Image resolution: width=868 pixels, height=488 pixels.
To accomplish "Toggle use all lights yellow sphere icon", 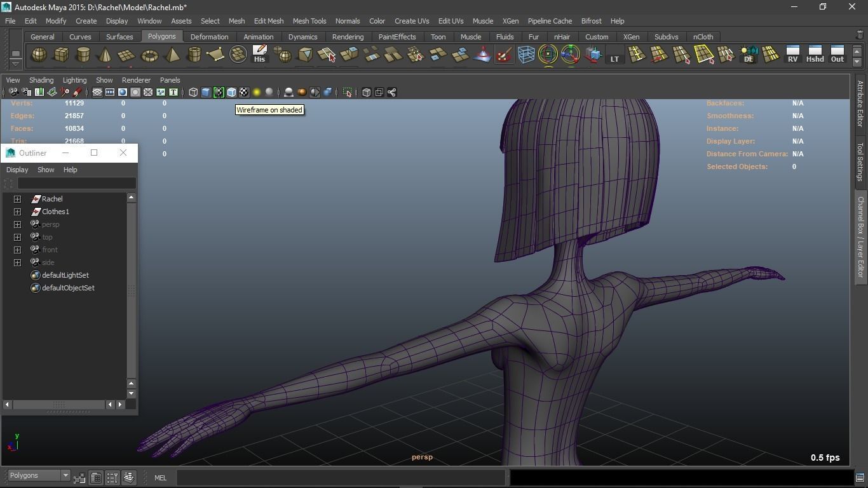I will click(257, 93).
